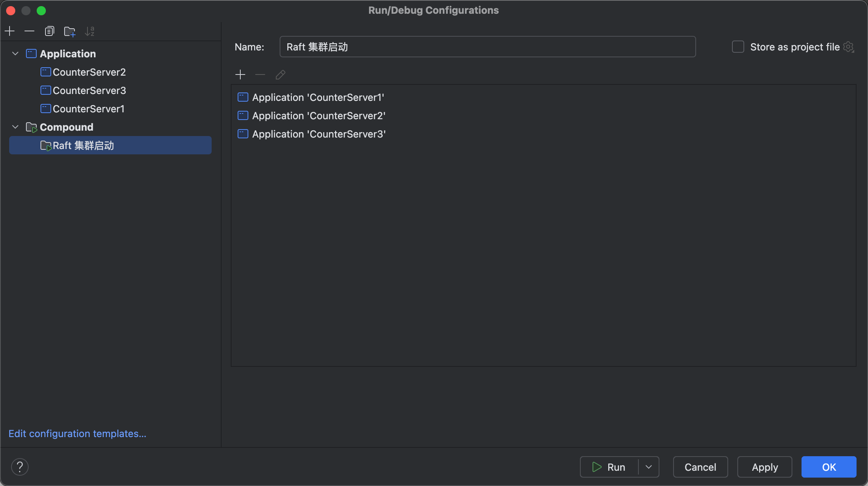
Task: Open help question mark button
Action: click(x=20, y=467)
